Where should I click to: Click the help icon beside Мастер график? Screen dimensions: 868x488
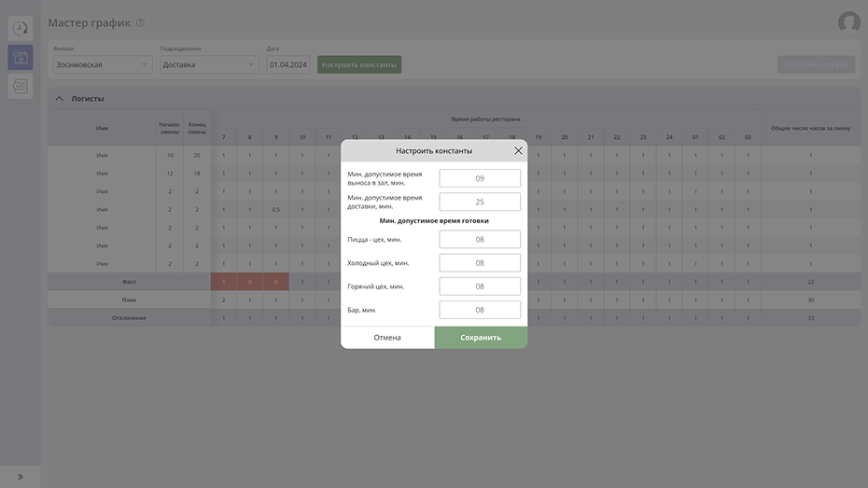point(140,23)
